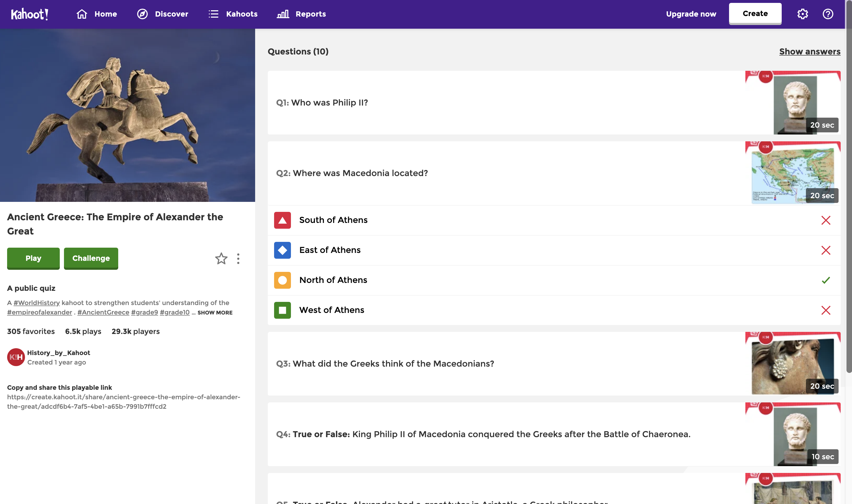Click the History_by_Kahoot avatar badge
The height and width of the screenshot is (504, 852).
click(x=16, y=357)
